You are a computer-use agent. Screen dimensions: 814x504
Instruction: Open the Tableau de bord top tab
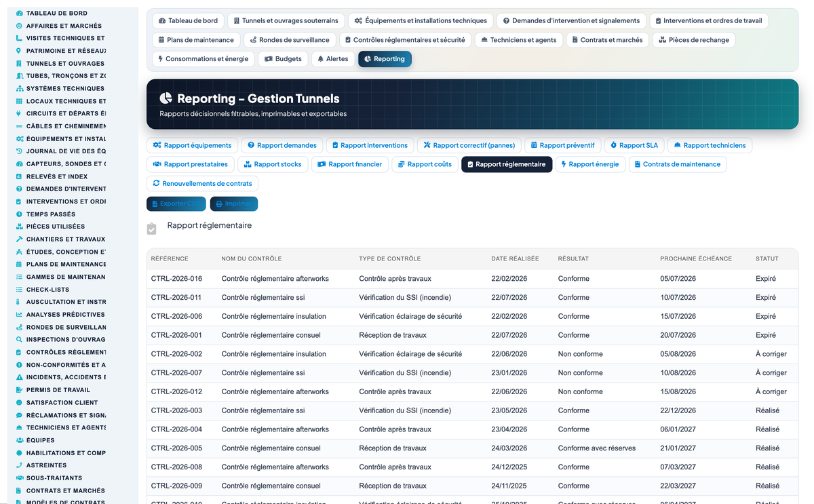tap(188, 21)
